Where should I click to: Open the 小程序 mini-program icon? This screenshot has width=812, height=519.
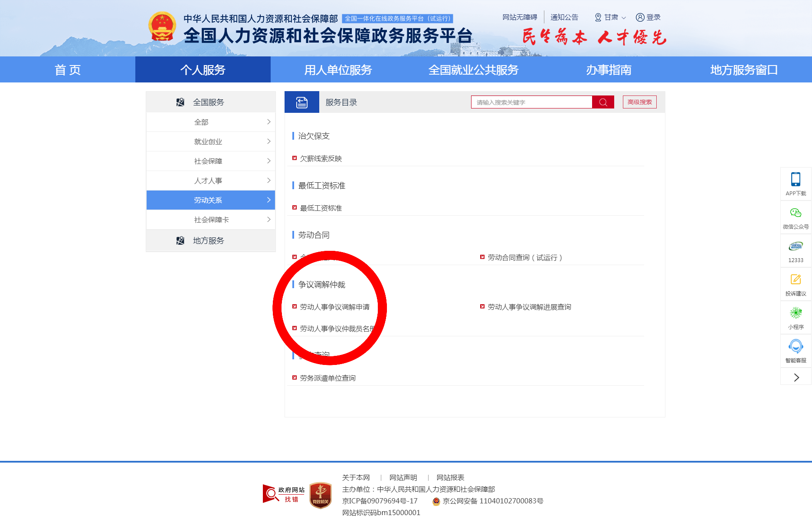coord(796,313)
